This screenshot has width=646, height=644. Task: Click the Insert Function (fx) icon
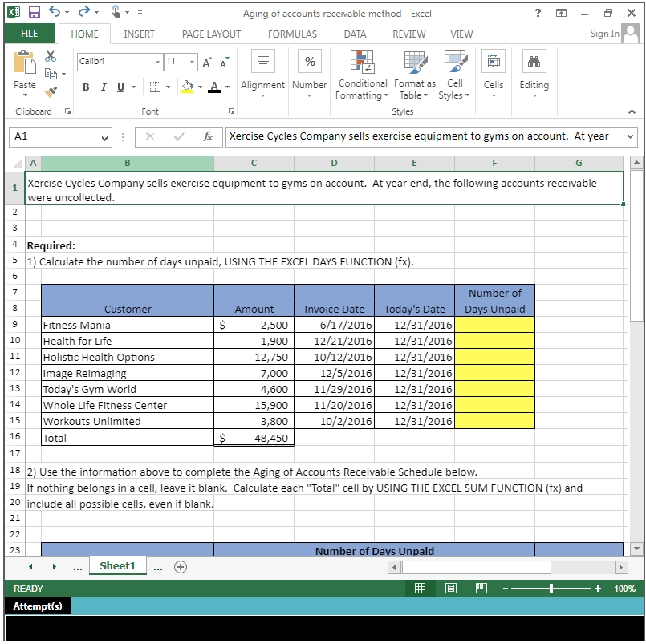tap(208, 136)
